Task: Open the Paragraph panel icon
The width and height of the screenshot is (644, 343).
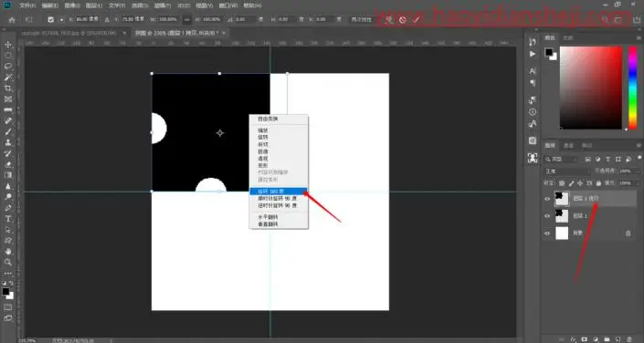Action: (x=533, y=83)
